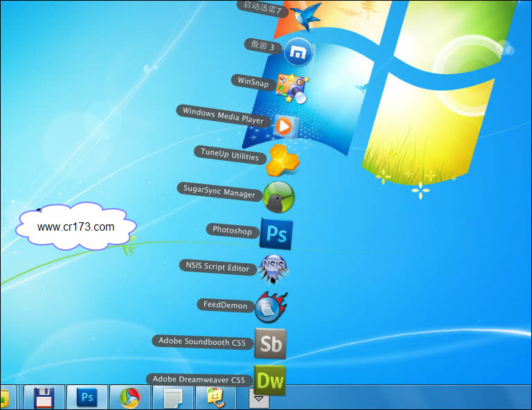Click the "Windows Media Player" text label
The image size is (532, 410).
pyautogui.click(x=222, y=115)
